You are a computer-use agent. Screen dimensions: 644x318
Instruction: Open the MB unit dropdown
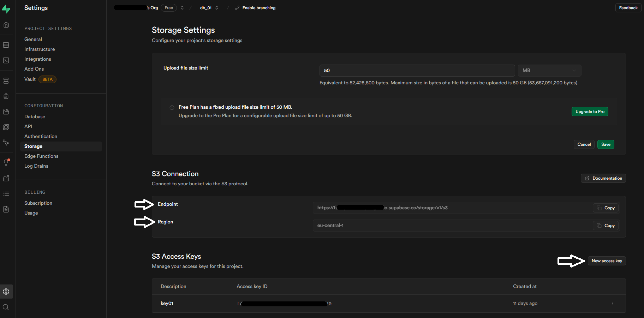click(549, 70)
